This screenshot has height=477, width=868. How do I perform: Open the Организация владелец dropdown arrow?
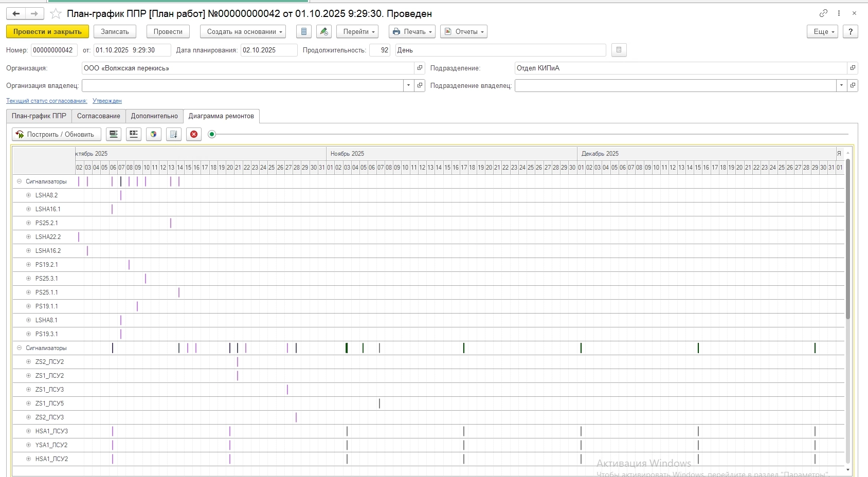click(x=408, y=86)
